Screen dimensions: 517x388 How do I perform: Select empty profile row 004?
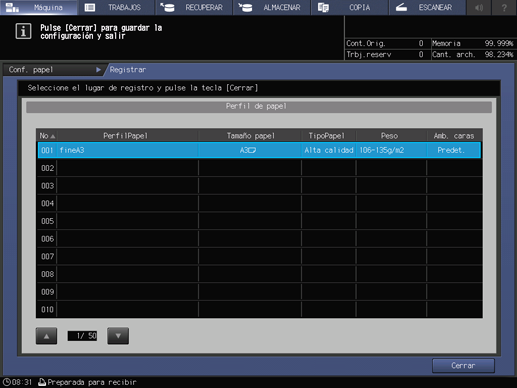tap(259, 203)
